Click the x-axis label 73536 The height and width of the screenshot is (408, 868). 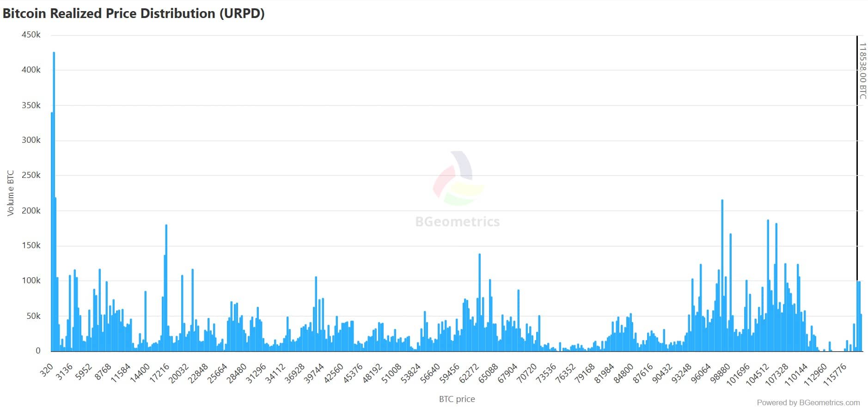click(546, 373)
